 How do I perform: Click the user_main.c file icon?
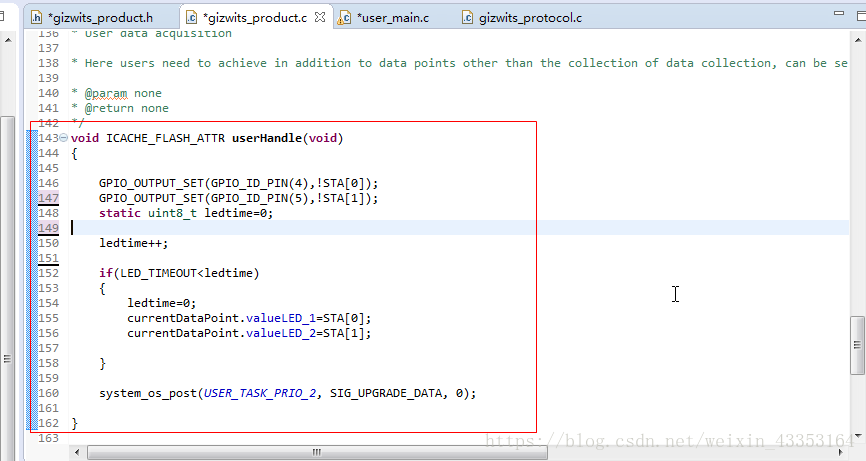345,18
